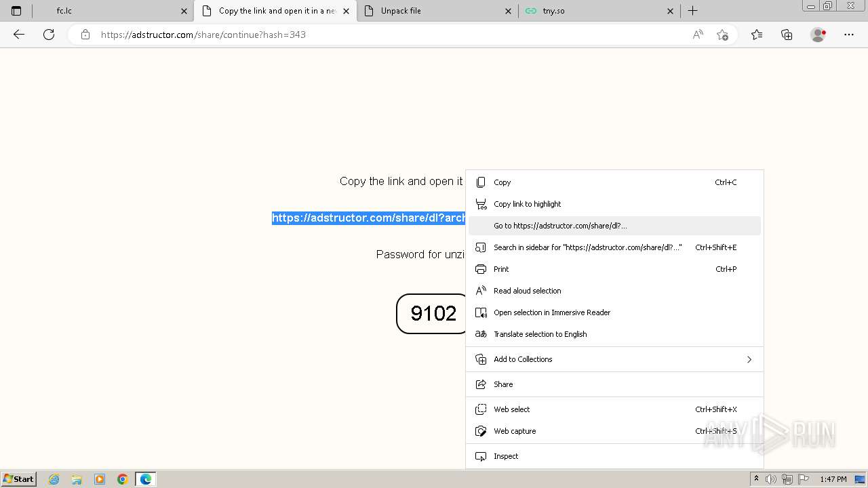
Task: Launch Google Chrome from taskbar
Action: (x=123, y=479)
